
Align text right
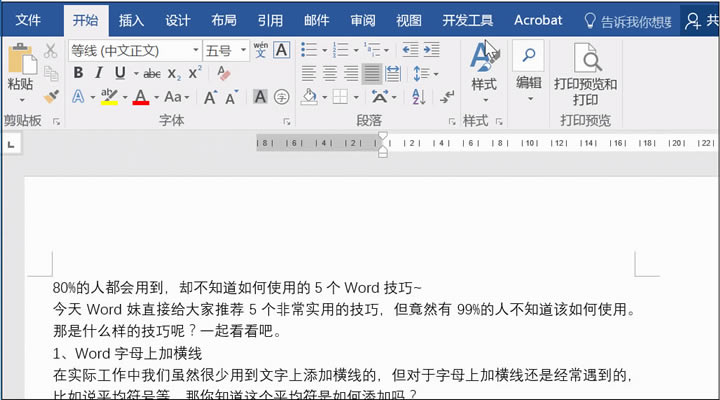coord(351,73)
